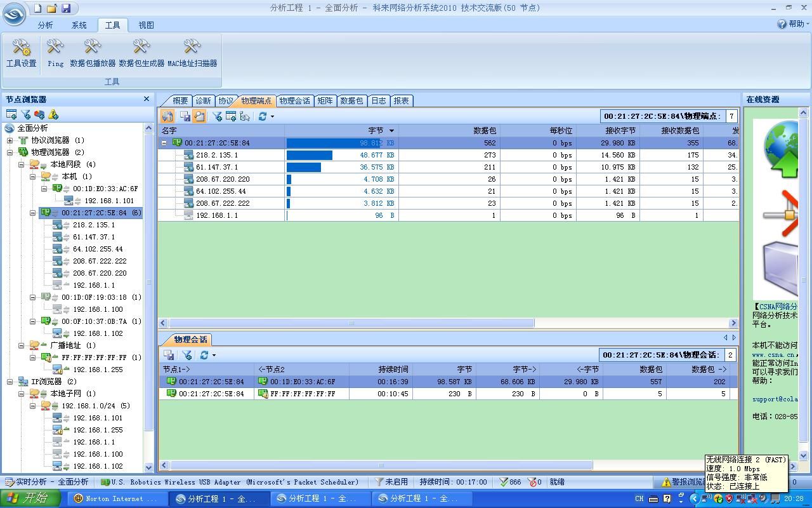Click the alarm warning icon in 节点浏览器 toolbar
The height and width of the screenshot is (508, 812).
53,114
